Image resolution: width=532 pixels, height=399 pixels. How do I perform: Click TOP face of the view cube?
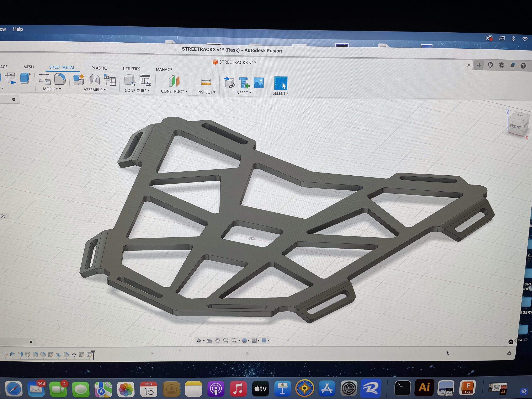(x=520, y=116)
